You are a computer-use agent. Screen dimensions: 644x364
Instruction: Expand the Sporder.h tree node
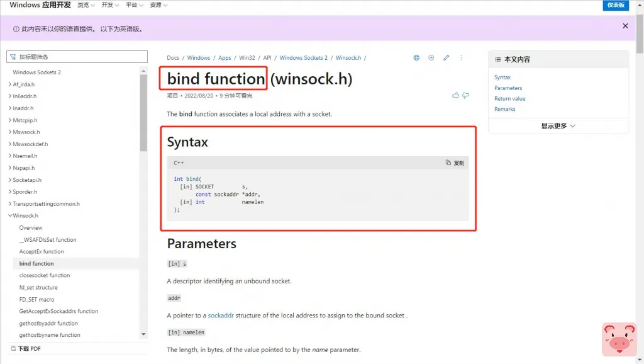(10, 191)
